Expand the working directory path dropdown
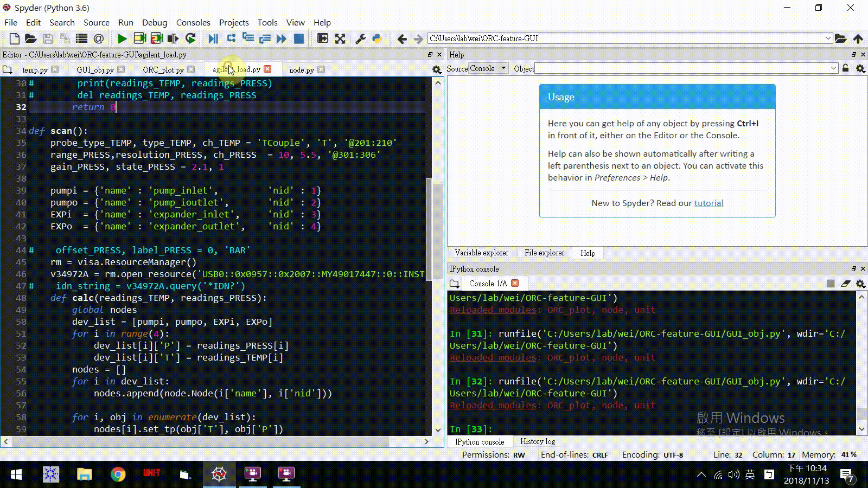The width and height of the screenshot is (868, 488). click(828, 38)
